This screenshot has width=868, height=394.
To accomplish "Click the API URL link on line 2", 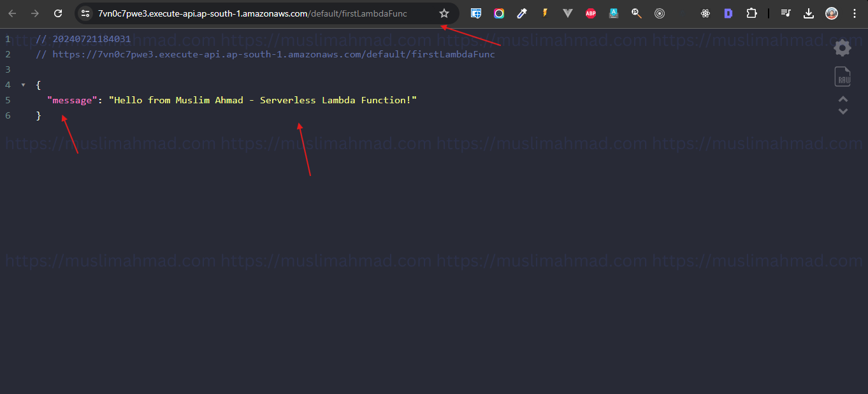I will (x=274, y=54).
